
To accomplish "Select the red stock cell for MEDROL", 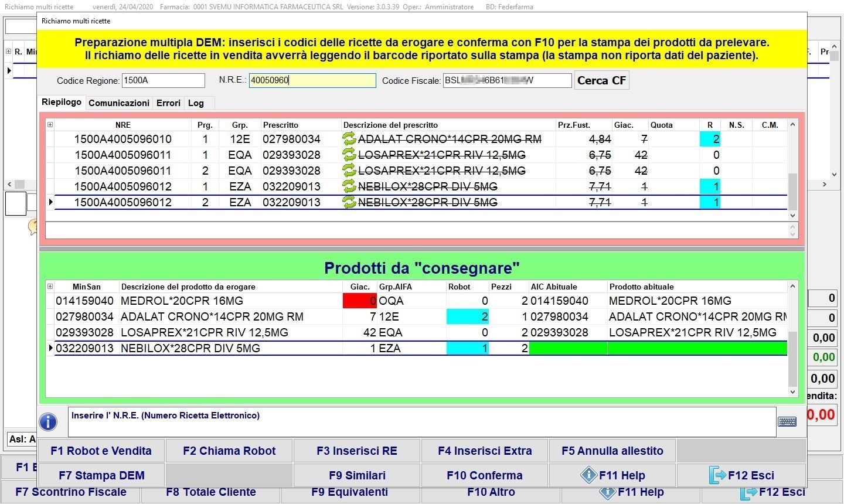I will (x=360, y=301).
